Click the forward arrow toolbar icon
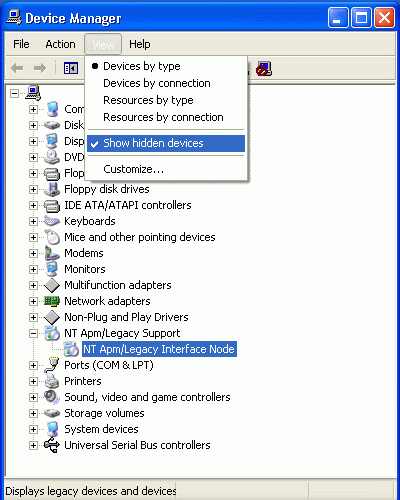Image resolution: width=400 pixels, height=500 pixels. 40,69
